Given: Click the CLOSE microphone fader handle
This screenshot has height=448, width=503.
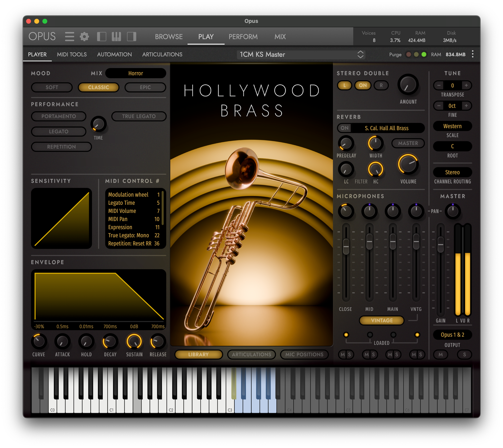Looking at the screenshot, I should pyautogui.click(x=346, y=246).
